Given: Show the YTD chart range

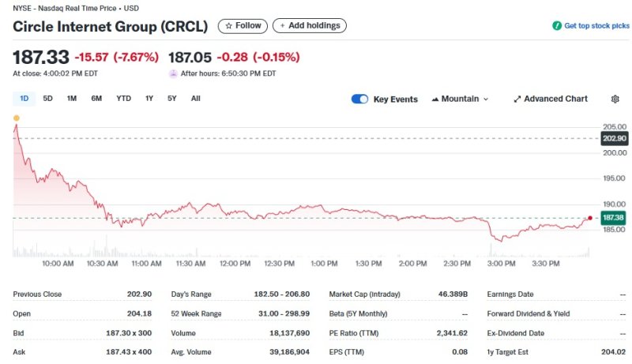Looking at the screenshot, I should click(x=123, y=99).
